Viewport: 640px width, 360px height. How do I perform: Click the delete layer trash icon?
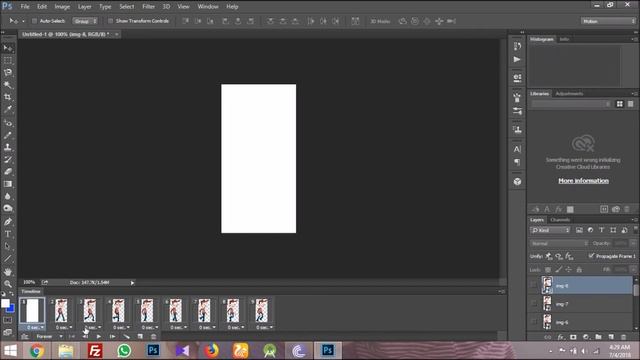click(623, 337)
